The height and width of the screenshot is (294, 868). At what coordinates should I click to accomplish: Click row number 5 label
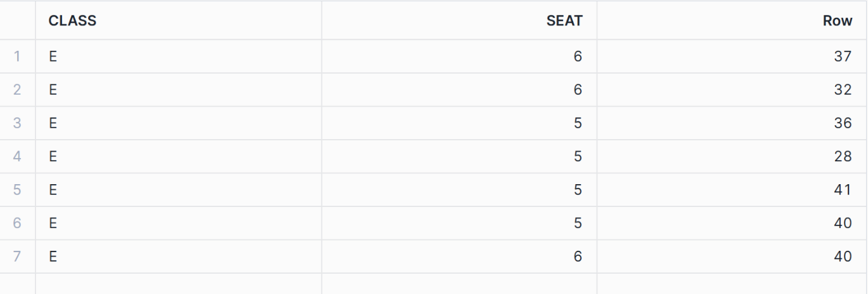click(18, 190)
